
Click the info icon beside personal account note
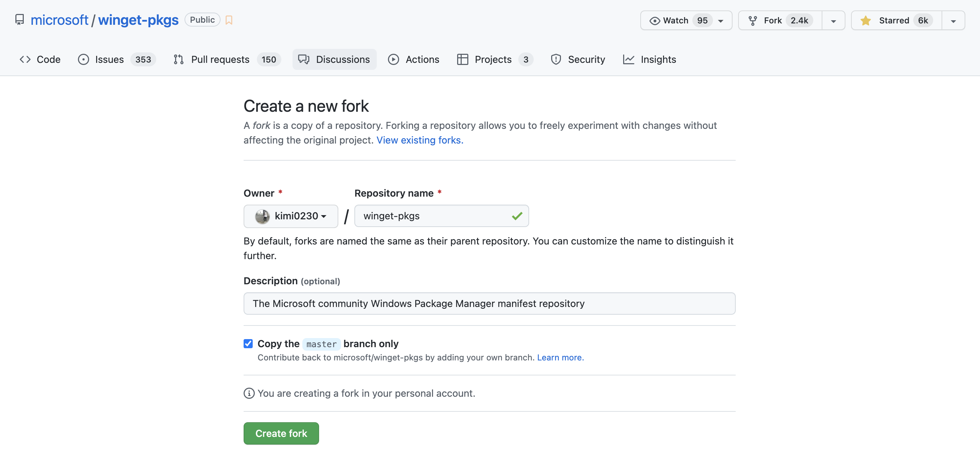(x=249, y=393)
